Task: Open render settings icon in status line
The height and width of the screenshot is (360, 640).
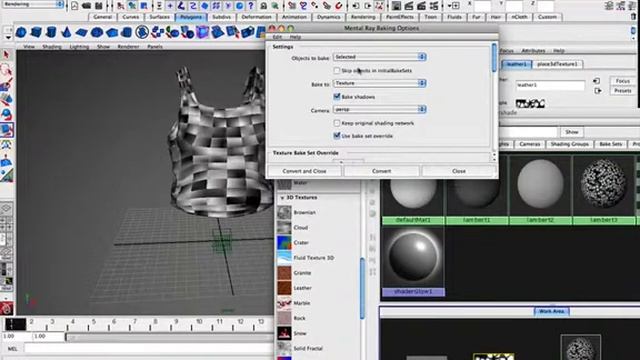Action: (x=433, y=6)
